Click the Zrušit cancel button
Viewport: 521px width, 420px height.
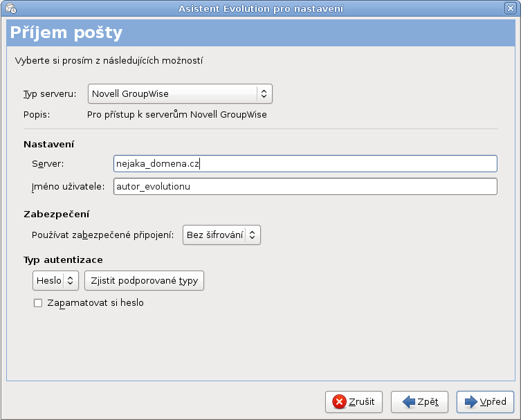point(354,402)
